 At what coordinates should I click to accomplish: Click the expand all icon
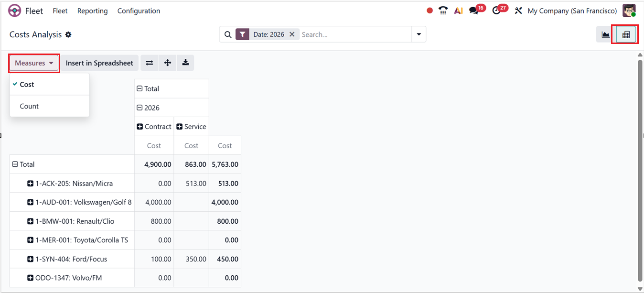click(168, 63)
